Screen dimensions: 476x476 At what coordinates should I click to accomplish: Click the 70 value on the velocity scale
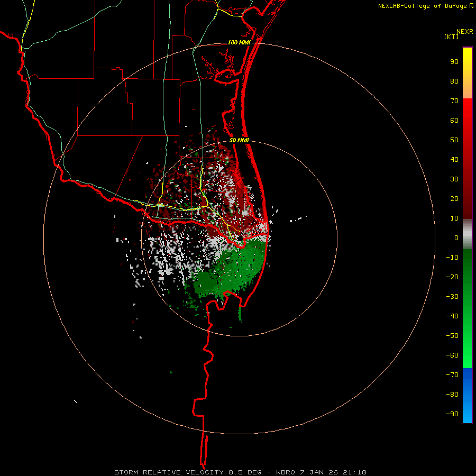pos(454,101)
